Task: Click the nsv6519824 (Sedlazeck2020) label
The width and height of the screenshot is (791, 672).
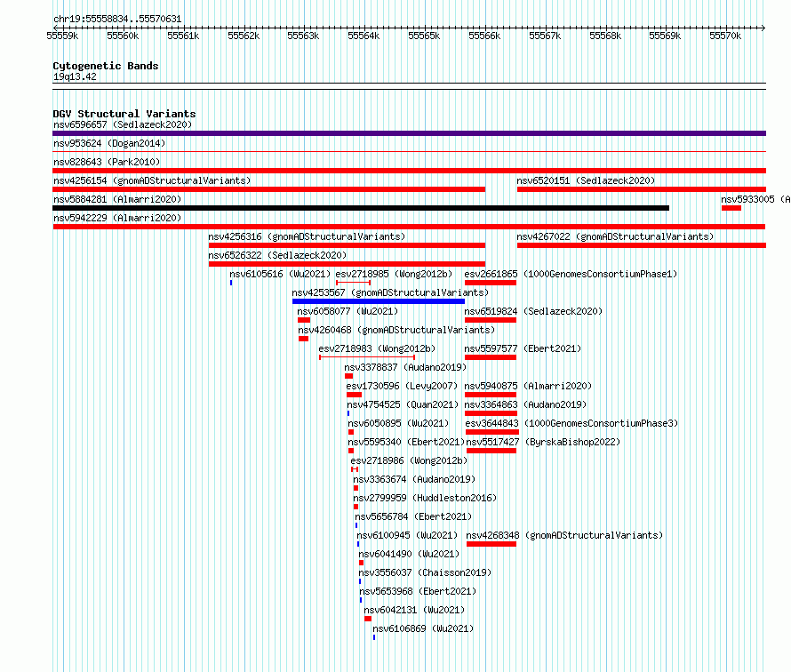Action: 533,311
